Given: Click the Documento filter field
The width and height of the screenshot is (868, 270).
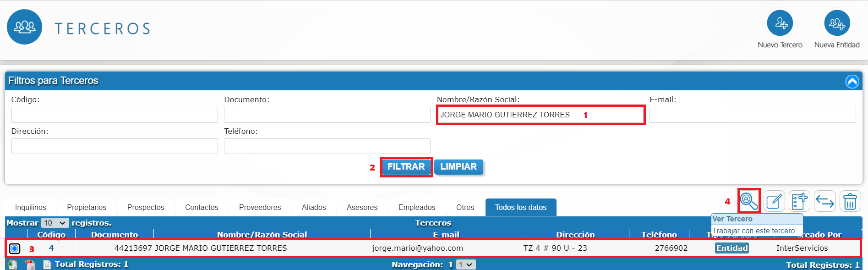Looking at the screenshot, I should point(327,115).
